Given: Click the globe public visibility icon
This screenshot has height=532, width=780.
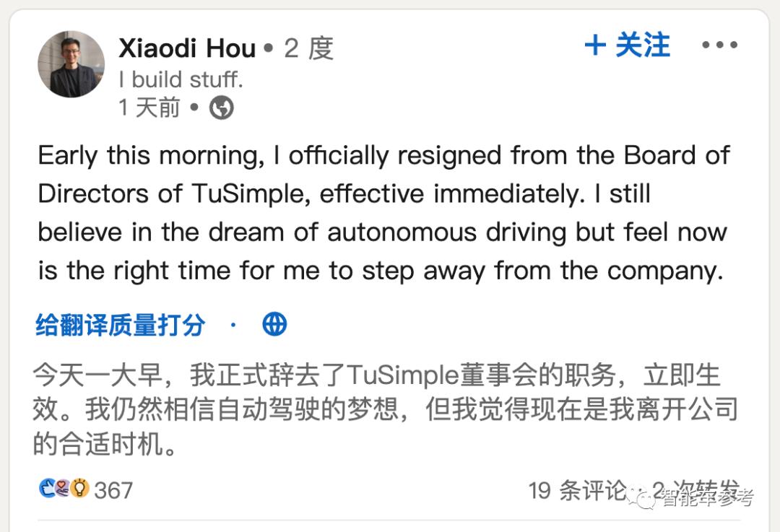Looking at the screenshot, I should tap(221, 108).
